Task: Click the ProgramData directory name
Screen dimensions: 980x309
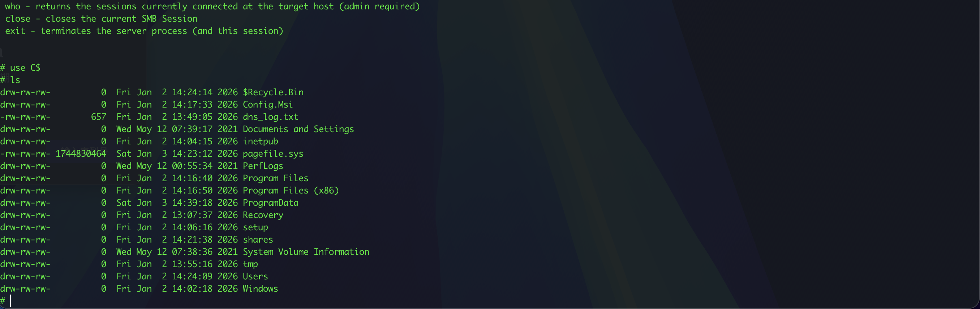Action: 270,203
